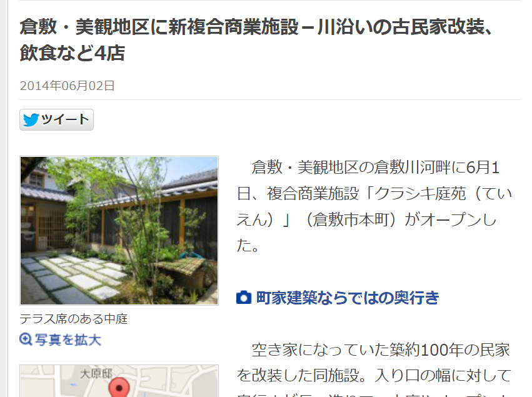This screenshot has height=397, width=532.
Task: Click the Twitter bird icon
Action: tap(31, 120)
